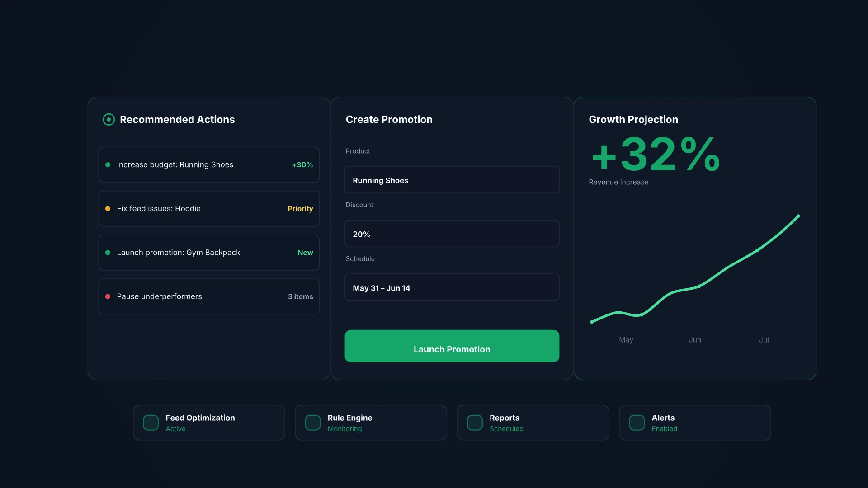This screenshot has width=868, height=488.
Task: Click the Jul endpoint on growth chart
Action: tap(798, 216)
